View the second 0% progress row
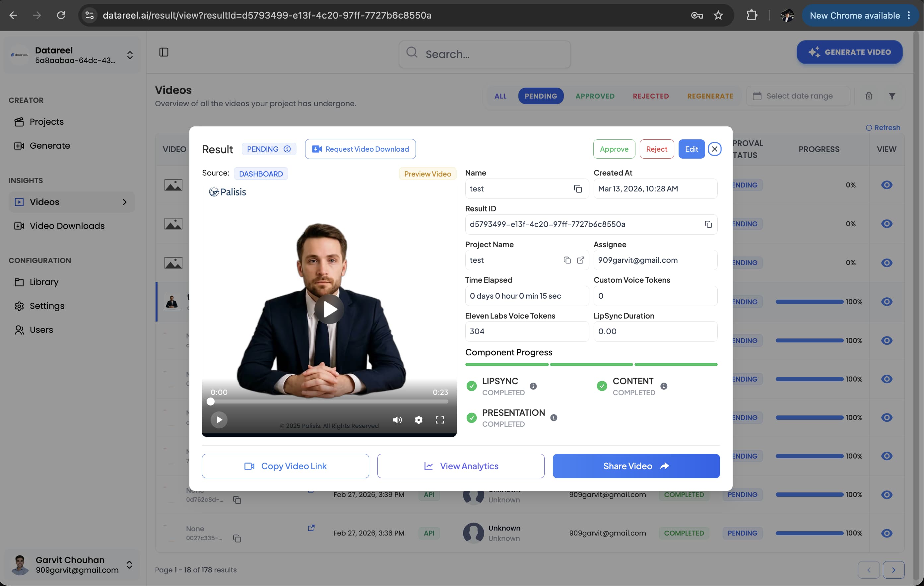 pyautogui.click(x=887, y=224)
